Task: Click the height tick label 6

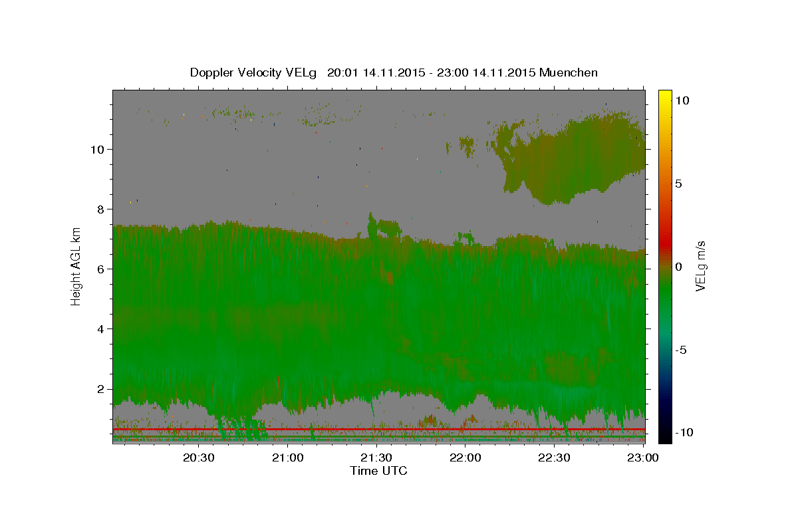Action: [102, 269]
